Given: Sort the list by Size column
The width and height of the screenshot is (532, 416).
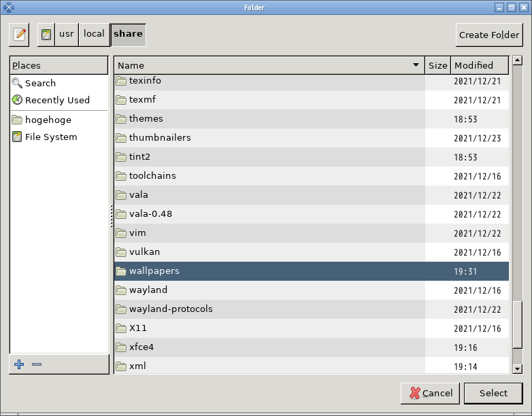Looking at the screenshot, I should 437,65.
